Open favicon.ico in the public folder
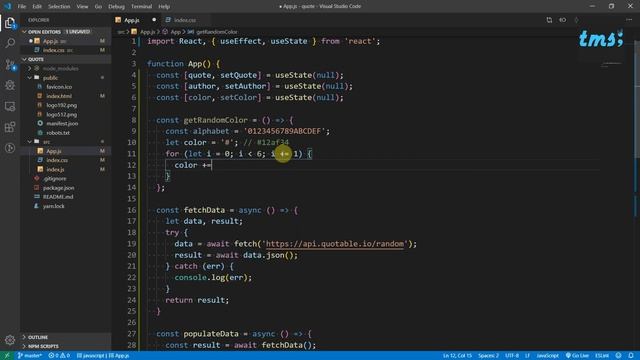The width and height of the screenshot is (640, 360). coord(59,87)
